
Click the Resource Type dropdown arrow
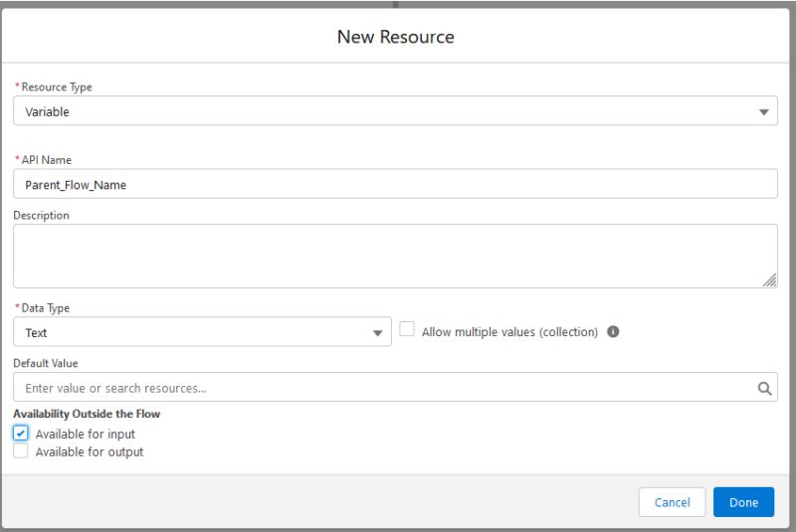764,112
